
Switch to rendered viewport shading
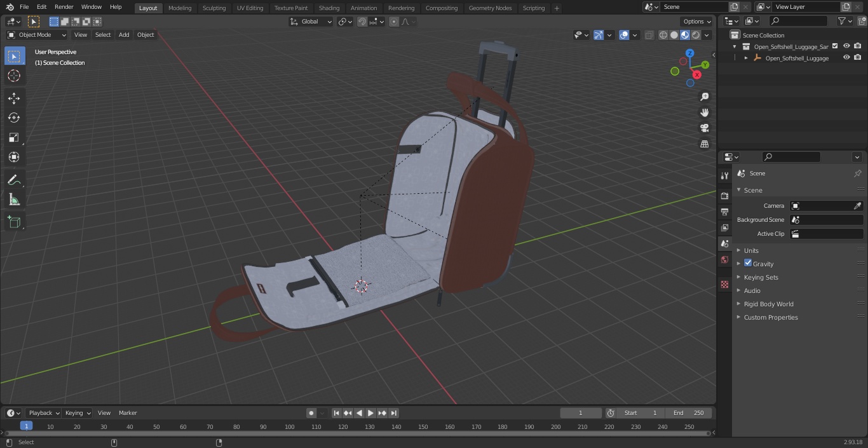pos(696,35)
